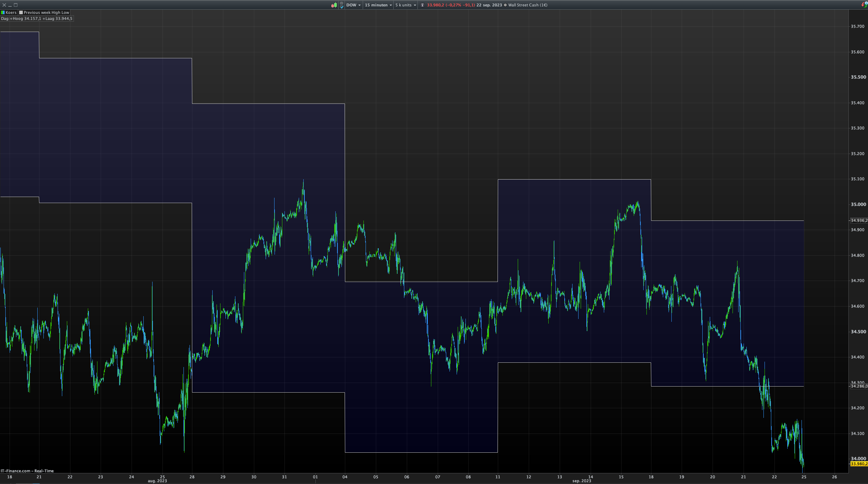Click the instrument info 'i' icon

(x=422, y=5)
